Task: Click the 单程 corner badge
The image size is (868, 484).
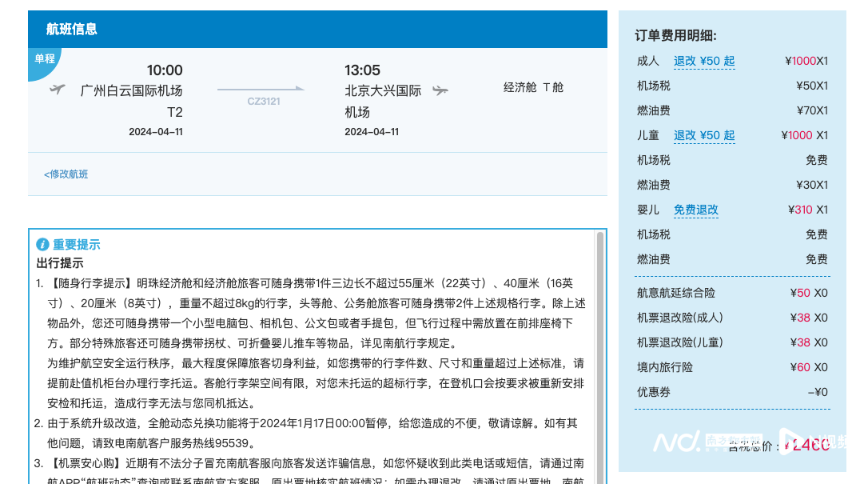Action: pos(44,59)
